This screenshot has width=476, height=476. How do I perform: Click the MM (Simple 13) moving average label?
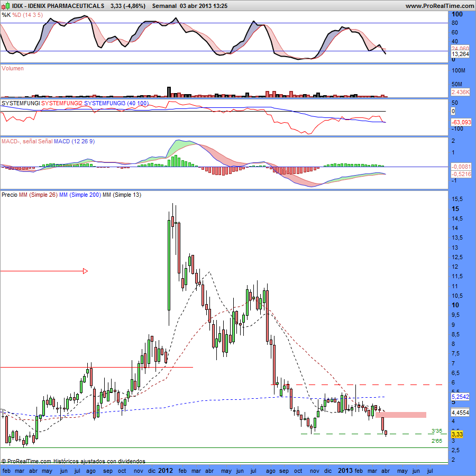[122, 195]
